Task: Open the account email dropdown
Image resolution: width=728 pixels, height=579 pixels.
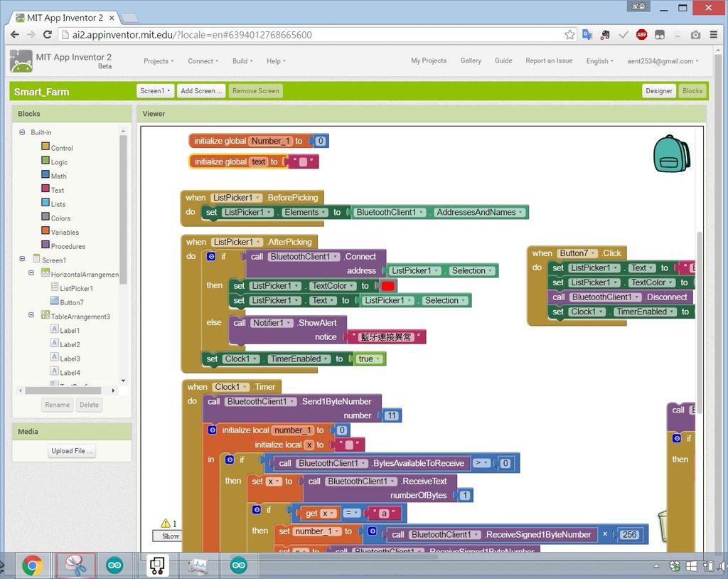Action: point(663,61)
